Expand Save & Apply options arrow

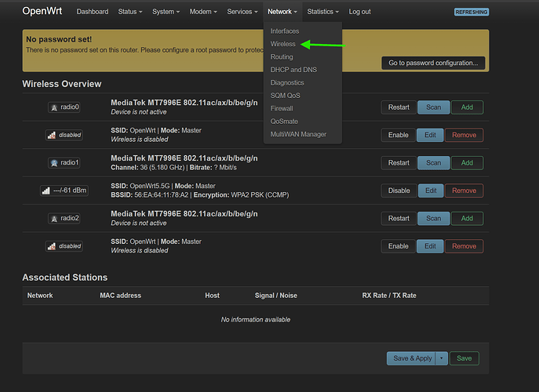pyautogui.click(x=442, y=358)
